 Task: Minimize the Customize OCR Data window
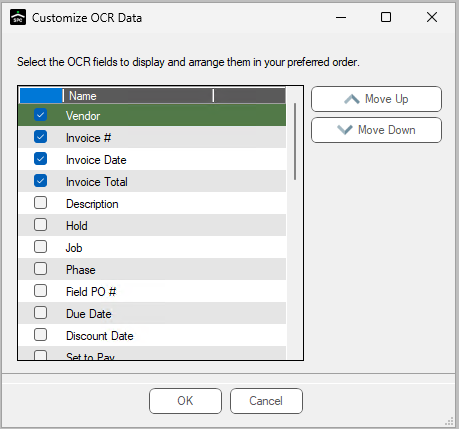click(x=341, y=17)
